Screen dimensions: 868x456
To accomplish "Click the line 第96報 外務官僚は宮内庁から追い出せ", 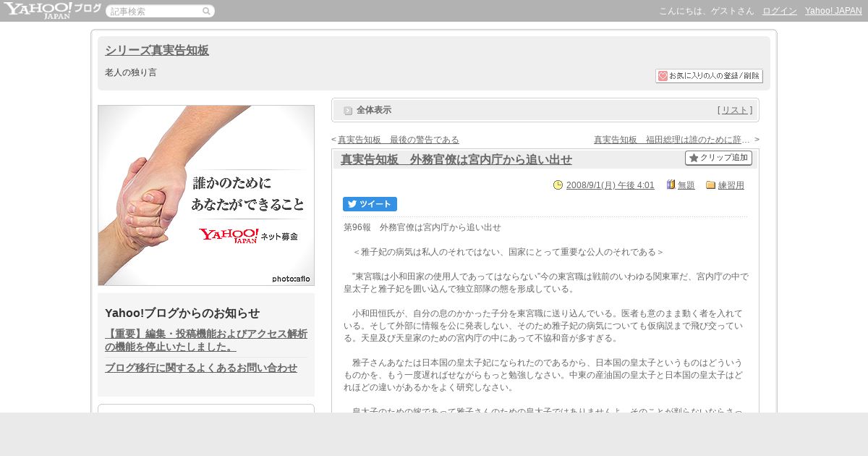I will [x=422, y=227].
